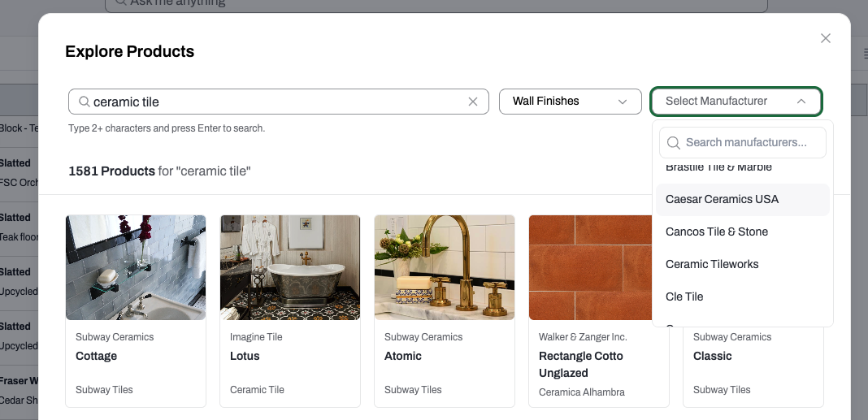Open the Lotus bathtub product image
The height and width of the screenshot is (420, 868).
tap(290, 268)
